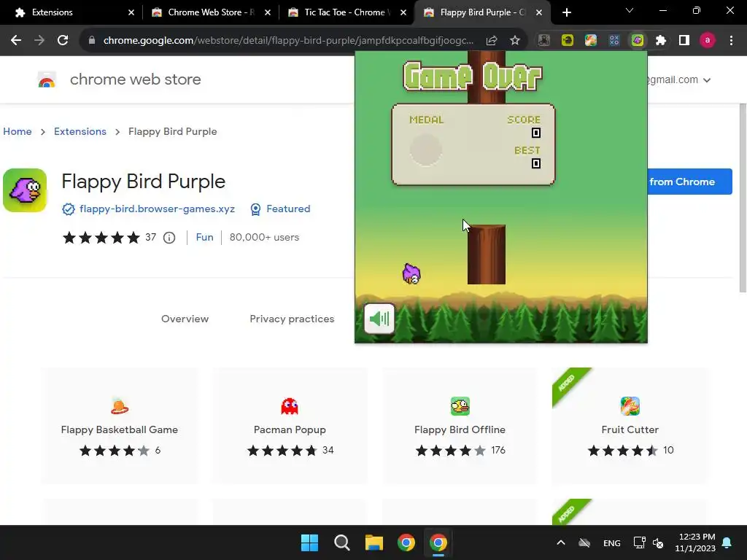
Task: Click the page vertical scrollbar
Action: click(x=743, y=198)
